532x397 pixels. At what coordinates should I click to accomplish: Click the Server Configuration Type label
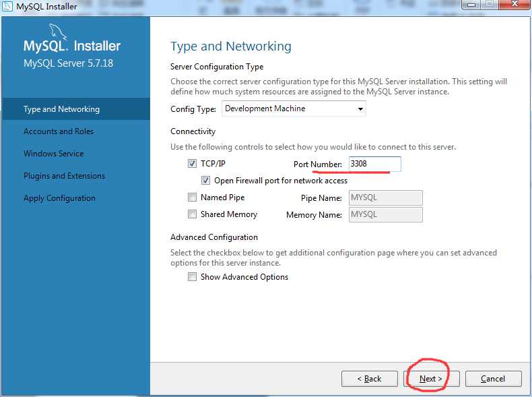coord(217,67)
